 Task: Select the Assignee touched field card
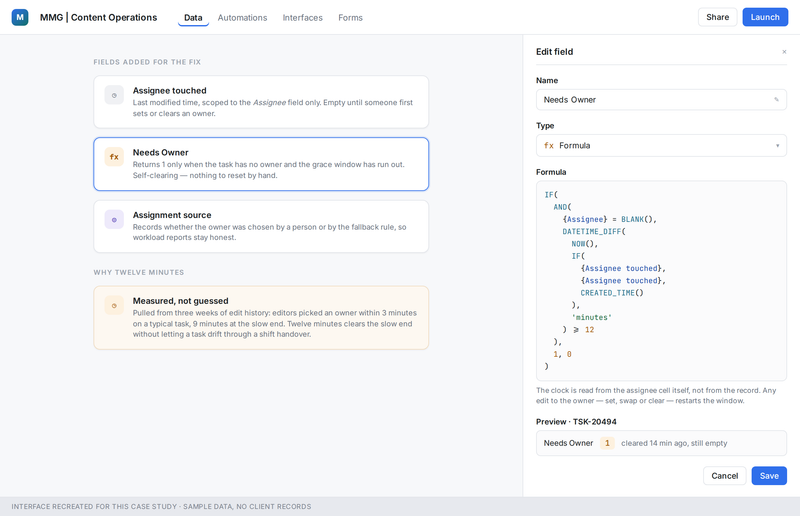[x=261, y=102]
